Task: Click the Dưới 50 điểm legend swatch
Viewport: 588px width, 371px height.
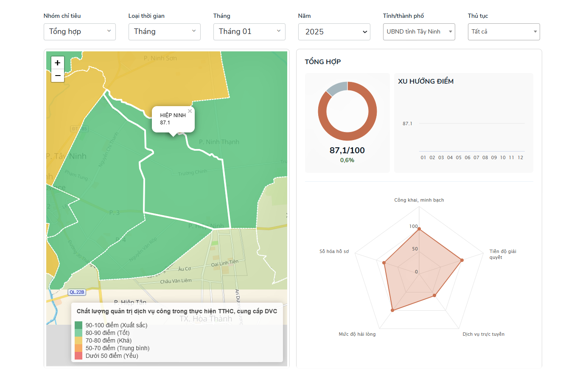Action: pos(78,356)
